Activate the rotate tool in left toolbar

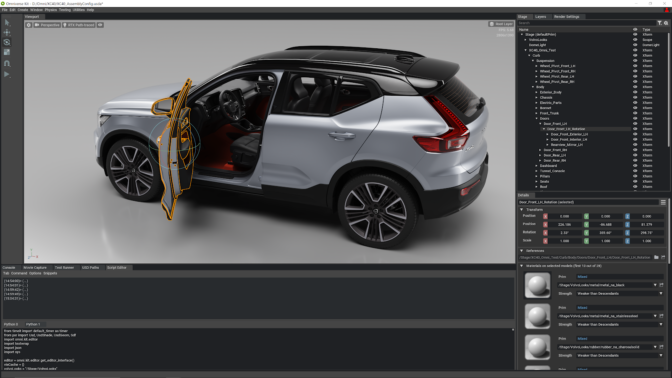(7, 42)
